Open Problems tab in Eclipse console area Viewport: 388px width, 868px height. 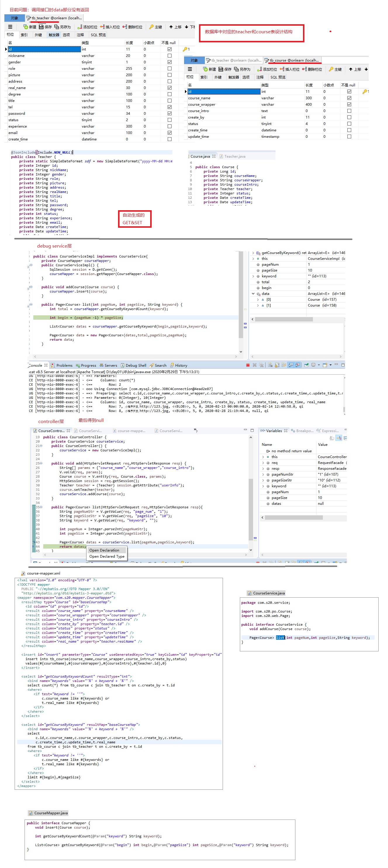pos(62,365)
